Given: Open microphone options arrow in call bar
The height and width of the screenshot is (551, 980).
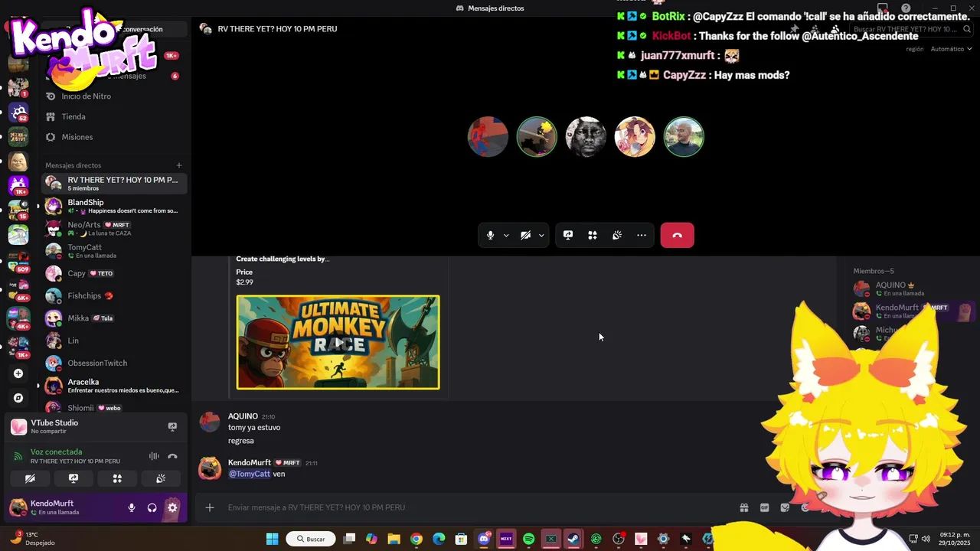Looking at the screenshot, I should tap(506, 236).
